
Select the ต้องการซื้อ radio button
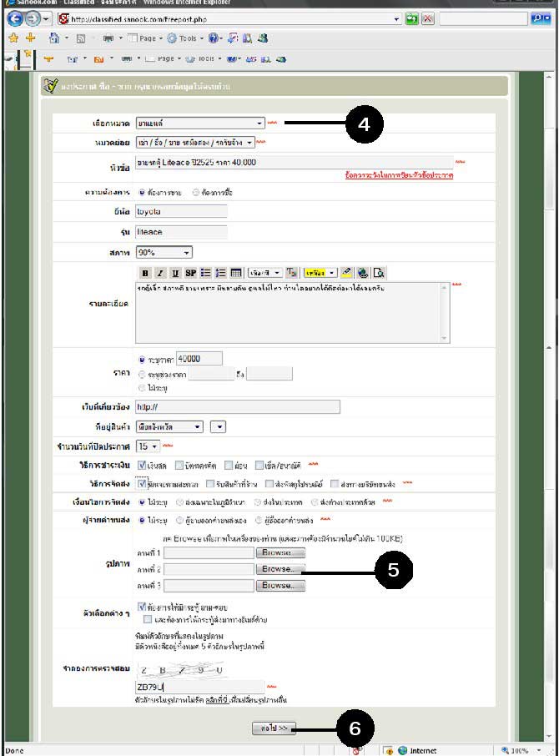pos(195,193)
